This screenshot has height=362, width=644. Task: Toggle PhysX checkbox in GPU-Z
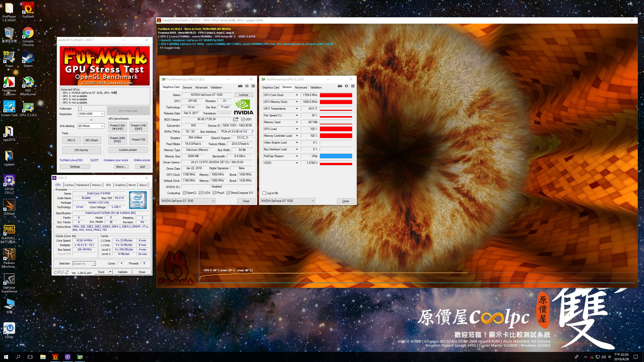coord(214,193)
